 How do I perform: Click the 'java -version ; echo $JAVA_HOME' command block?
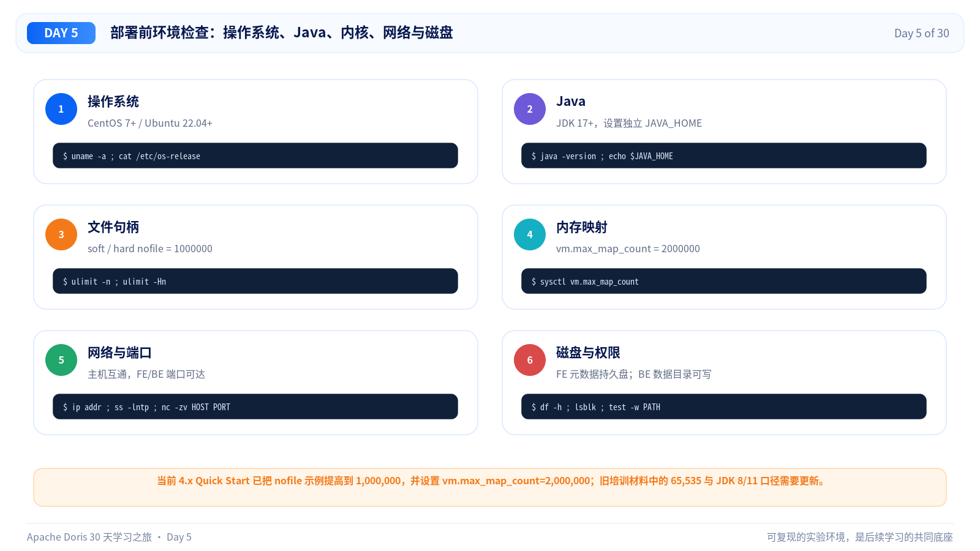(724, 156)
